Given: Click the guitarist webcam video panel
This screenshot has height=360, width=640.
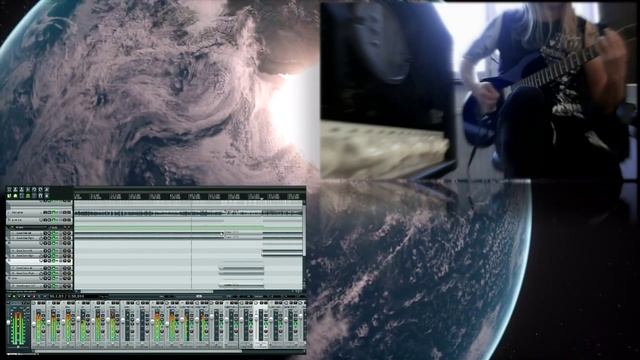Looking at the screenshot, I should coord(478,91).
